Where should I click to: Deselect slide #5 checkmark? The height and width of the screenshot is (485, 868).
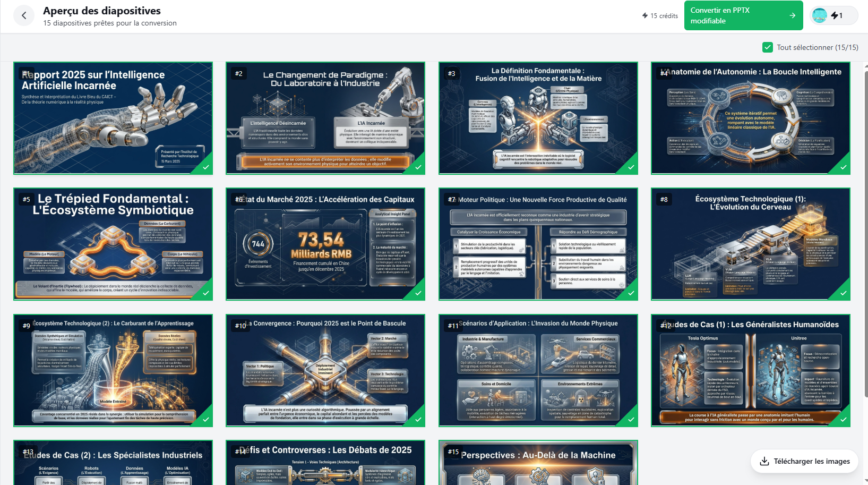coord(206,293)
